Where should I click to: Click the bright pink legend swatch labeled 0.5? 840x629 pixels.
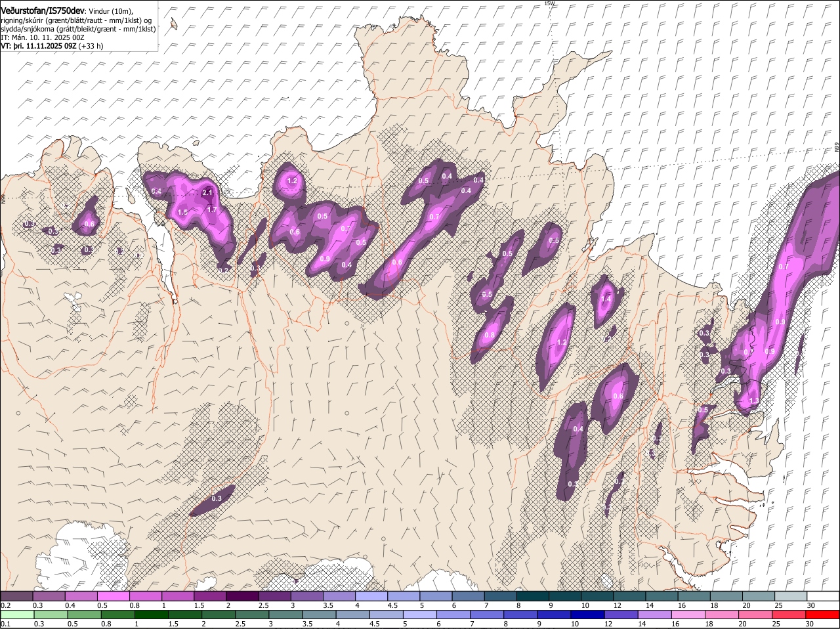(x=113, y=596)
